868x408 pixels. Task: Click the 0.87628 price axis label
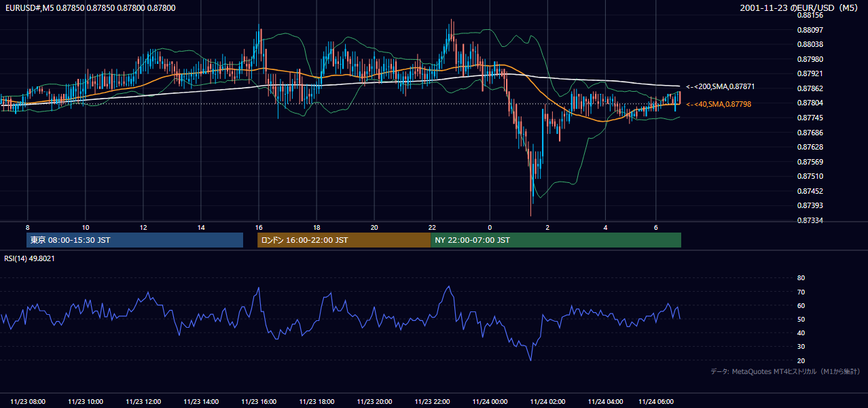[x=810, y=147]
